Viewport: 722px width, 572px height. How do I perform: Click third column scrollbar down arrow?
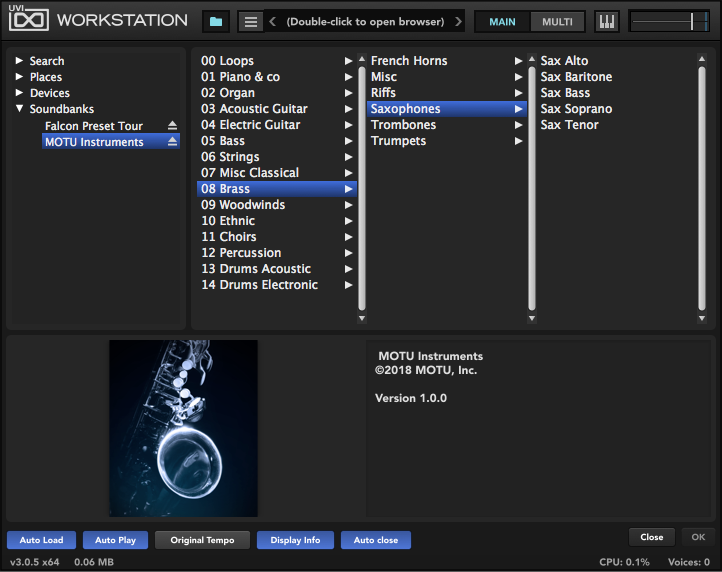click(x=702, y=318)
